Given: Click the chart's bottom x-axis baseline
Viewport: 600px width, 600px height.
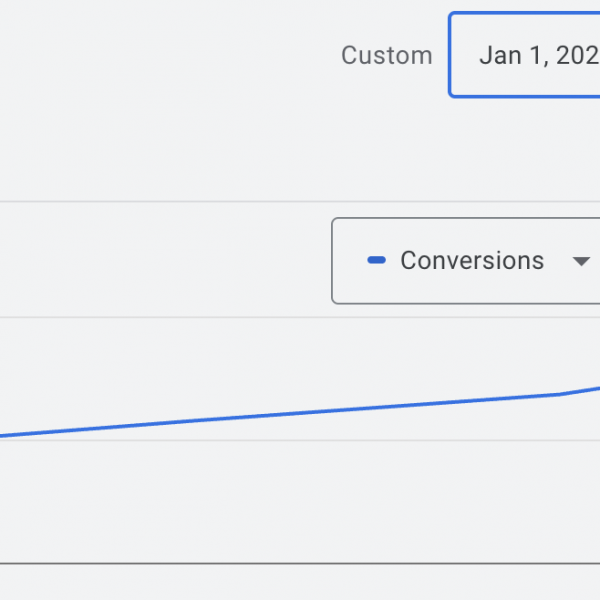Looking at the screenshot, I should 300,564.
